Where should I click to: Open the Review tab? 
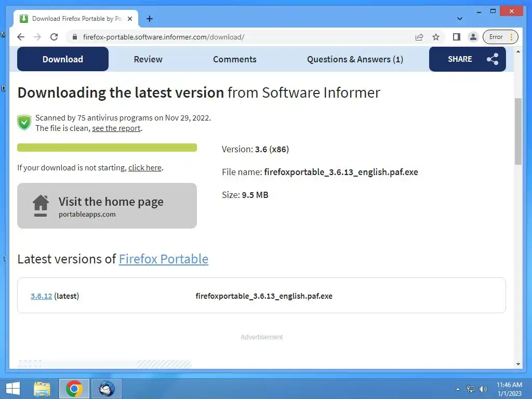click(x=148, y=59)
